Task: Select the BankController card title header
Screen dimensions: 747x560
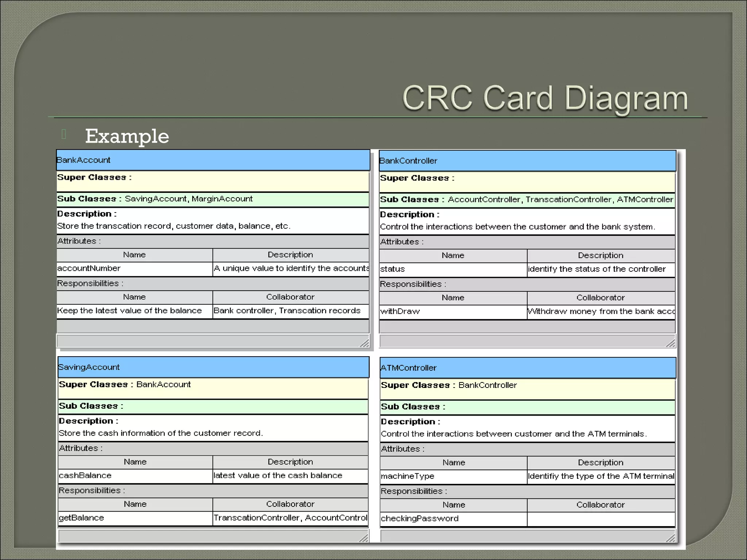Action: [527, 161]
